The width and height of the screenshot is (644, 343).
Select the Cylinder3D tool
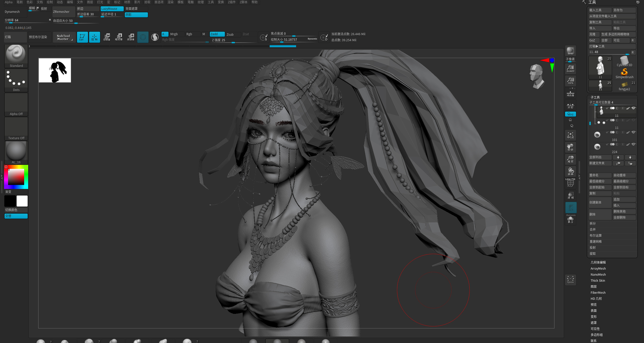(x=624, y=61)
